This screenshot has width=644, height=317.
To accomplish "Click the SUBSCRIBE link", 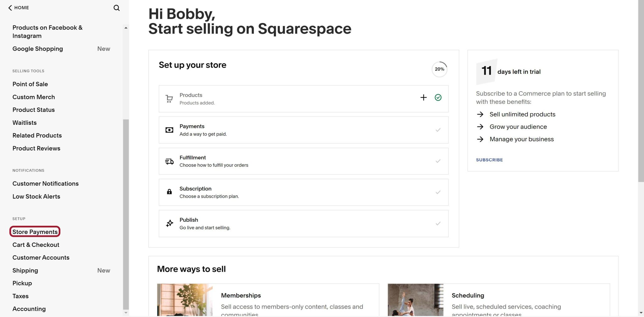I will (489, 160).
